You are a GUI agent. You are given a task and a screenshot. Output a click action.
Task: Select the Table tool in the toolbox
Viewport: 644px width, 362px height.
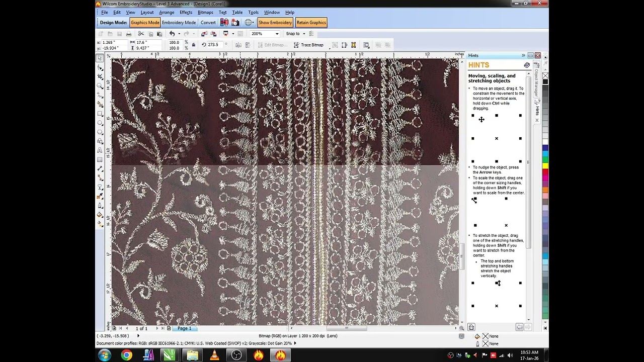100,159
